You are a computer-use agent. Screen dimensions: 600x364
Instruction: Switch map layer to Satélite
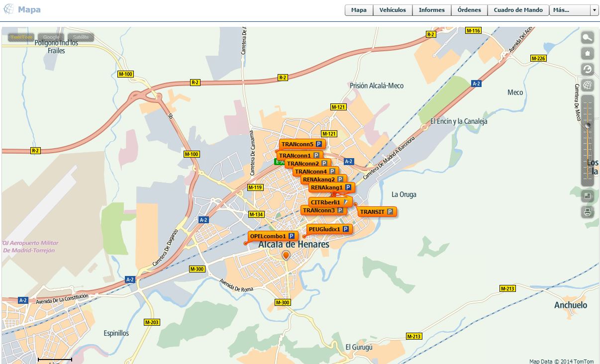(x=81, y=37)
